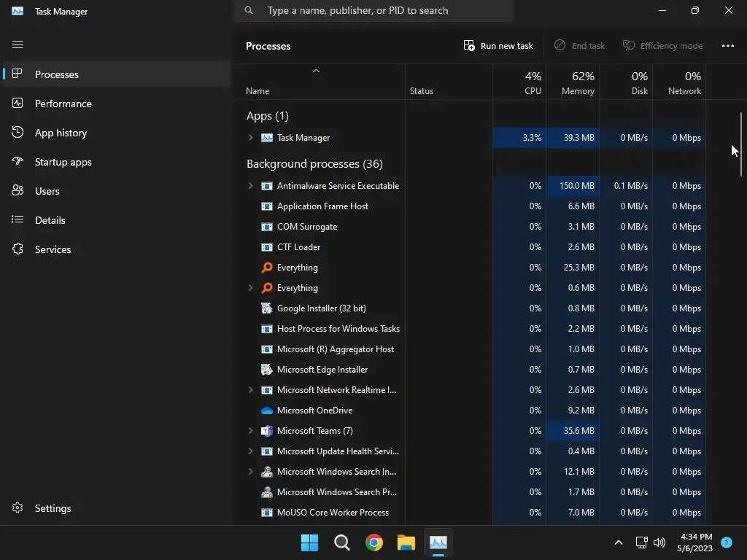Click the Task Manager title bar app icon

coord(18,10)
